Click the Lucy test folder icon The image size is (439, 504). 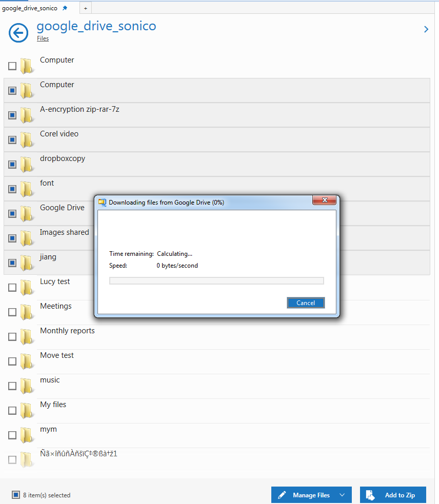click(27, 287)
